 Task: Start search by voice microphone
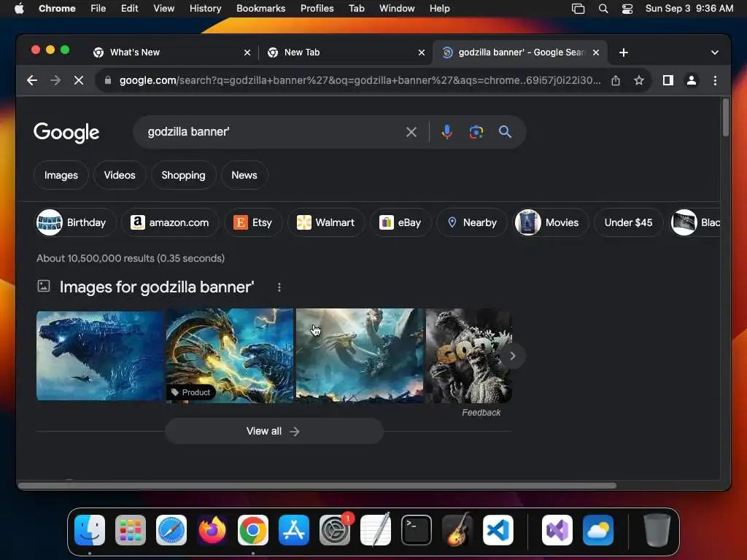446,132
